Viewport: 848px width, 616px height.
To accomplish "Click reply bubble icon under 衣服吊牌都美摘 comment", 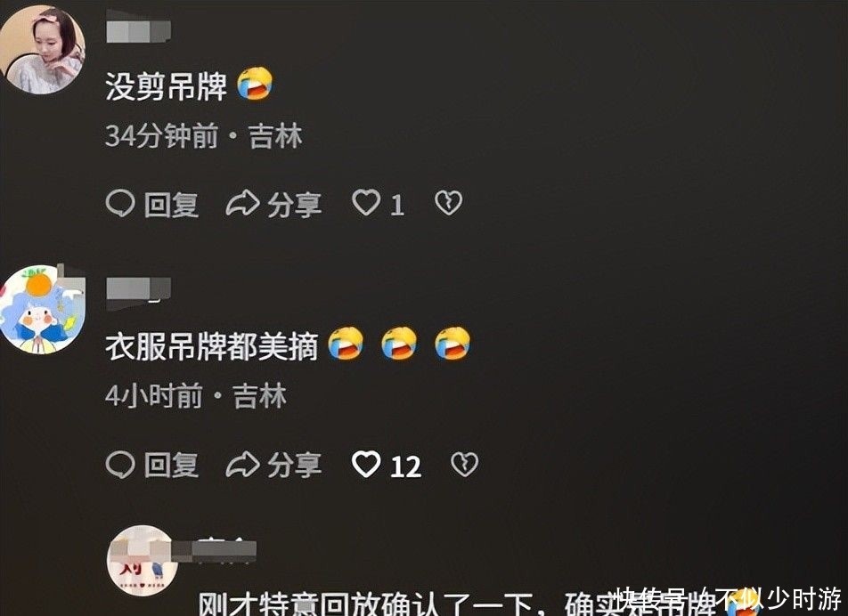I will pyautogui.click(x=120, y=465).
